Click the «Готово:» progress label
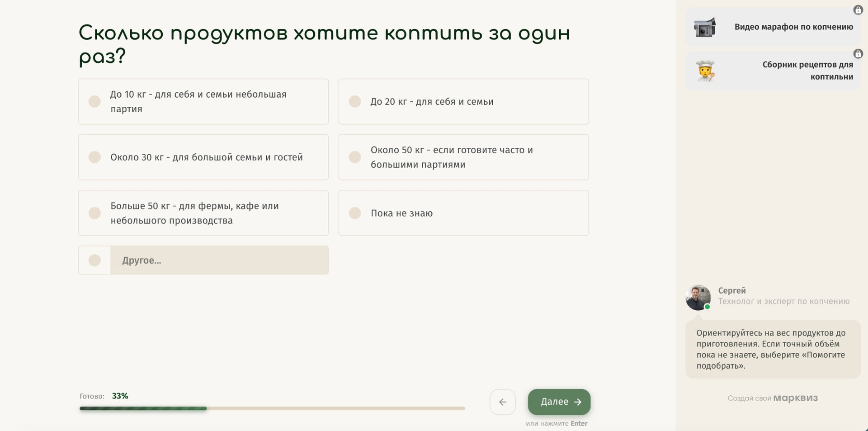The height and width of the screenshot is (431, 868). coord(92,396)
